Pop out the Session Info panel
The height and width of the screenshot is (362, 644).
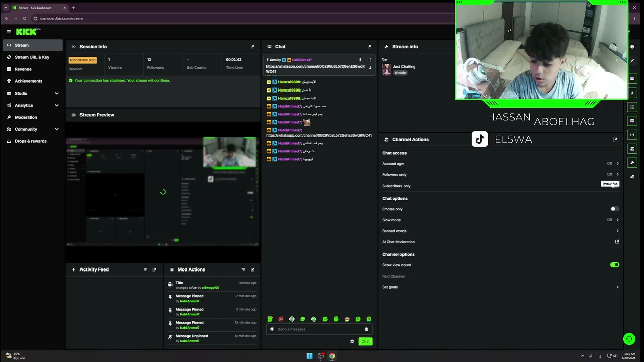253,47
